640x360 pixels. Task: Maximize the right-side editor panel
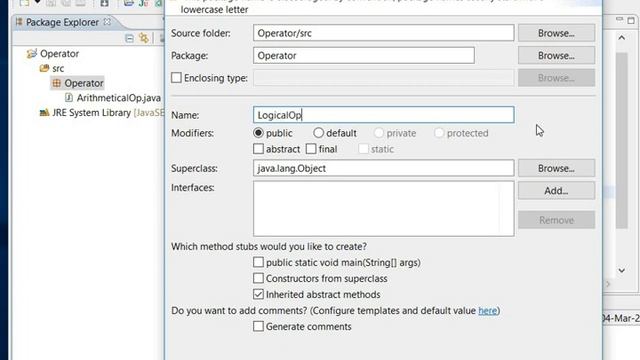(631, 20)
